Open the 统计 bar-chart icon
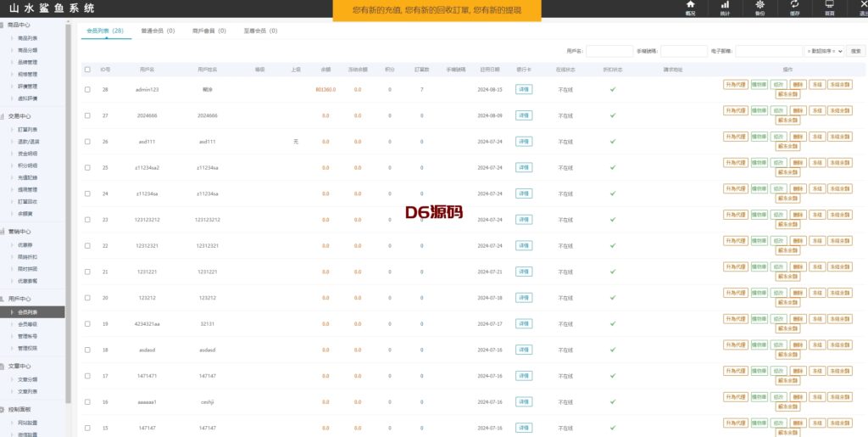The image size is (868, 437). (x=725, y=8)
